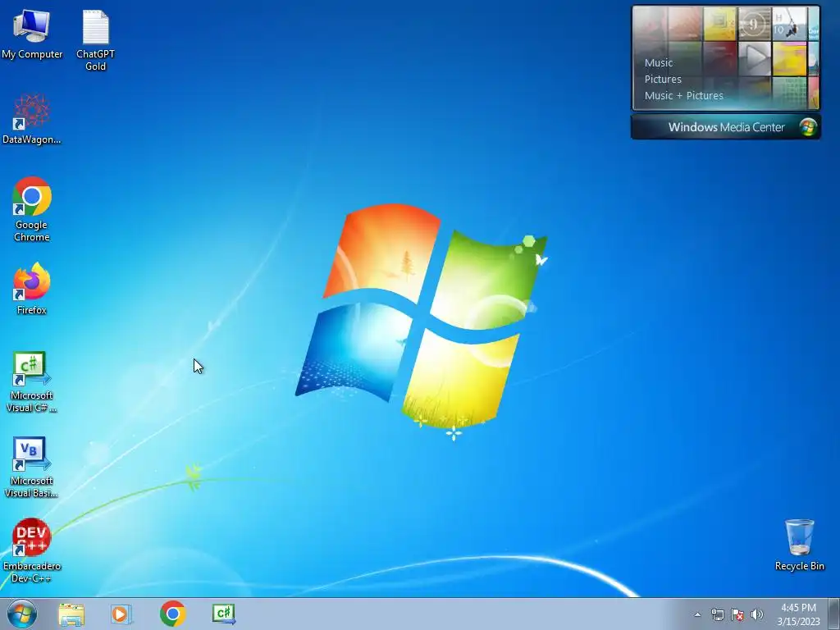Click the Windows logo in the Media Center bar
Screen dimensions: 840x630
pos(808,127)
